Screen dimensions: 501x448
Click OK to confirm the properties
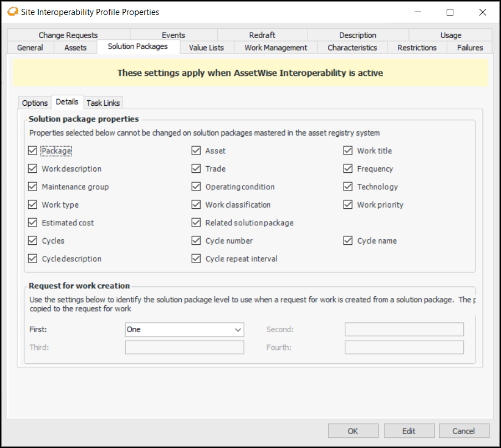click(x=353, y=431)
